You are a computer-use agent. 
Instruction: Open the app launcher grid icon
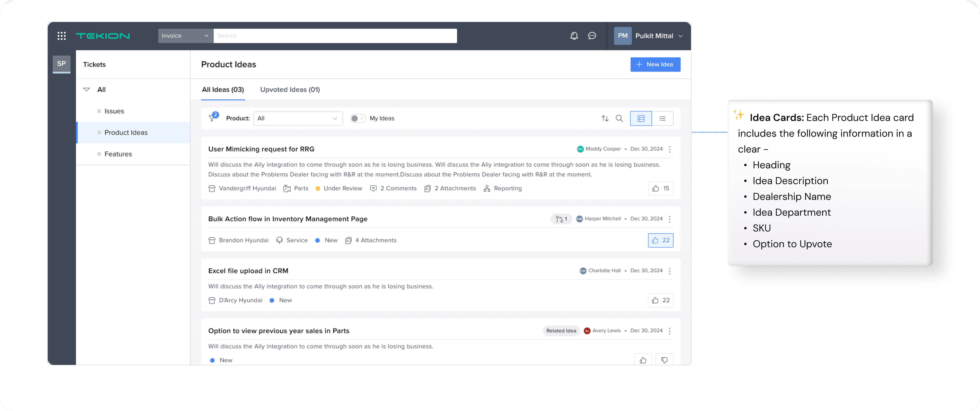tap(62, 36)
